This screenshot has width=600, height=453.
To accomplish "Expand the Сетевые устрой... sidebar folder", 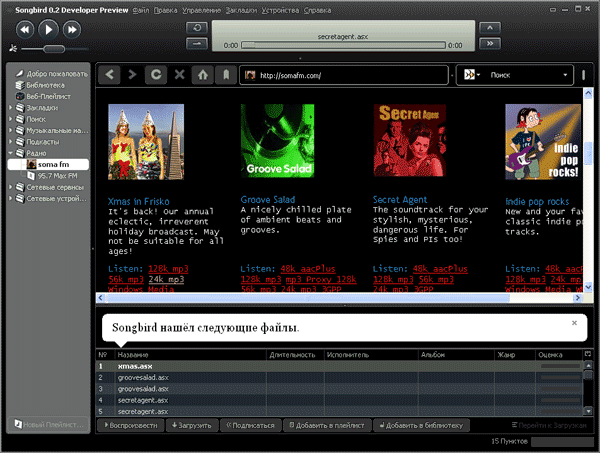I will (11, 199).
